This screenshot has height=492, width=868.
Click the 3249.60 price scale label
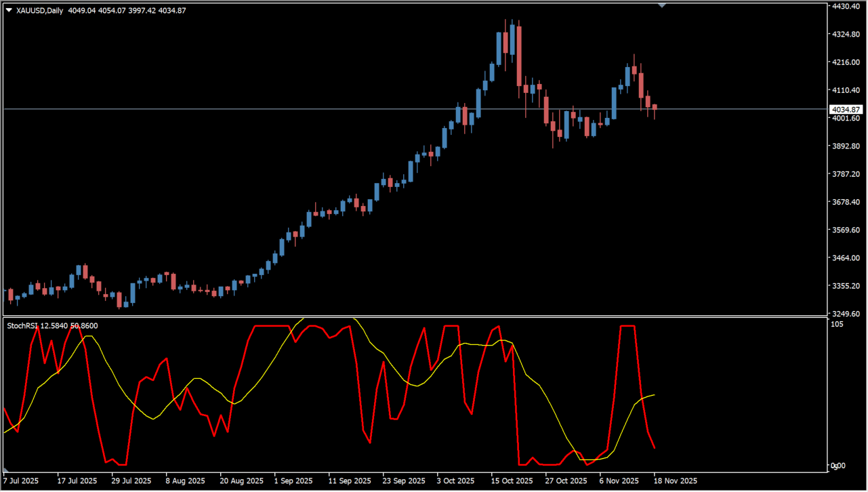(845, 314)
